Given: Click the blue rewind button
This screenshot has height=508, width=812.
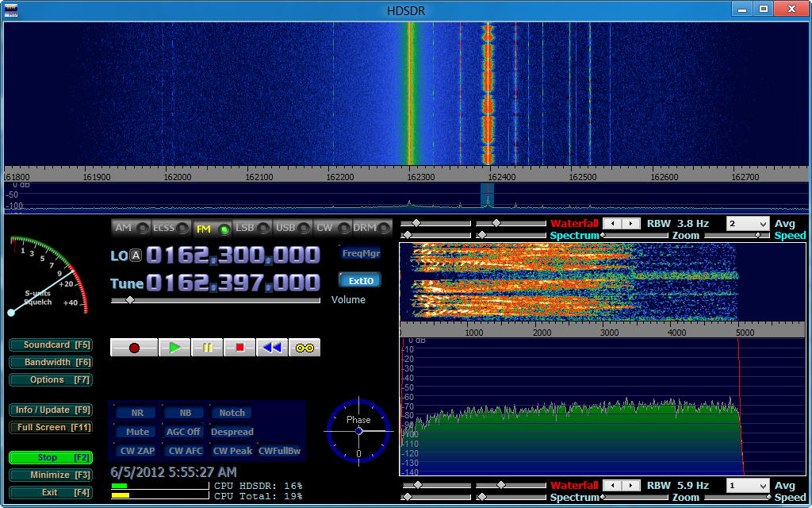Looking at the screenshot, I should (x=272, y=348).
